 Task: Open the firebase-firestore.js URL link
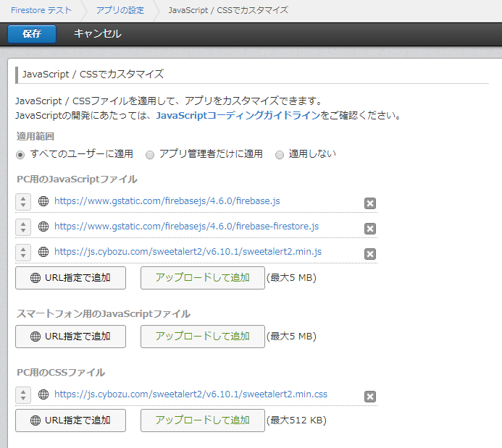[x=187, y=226]
